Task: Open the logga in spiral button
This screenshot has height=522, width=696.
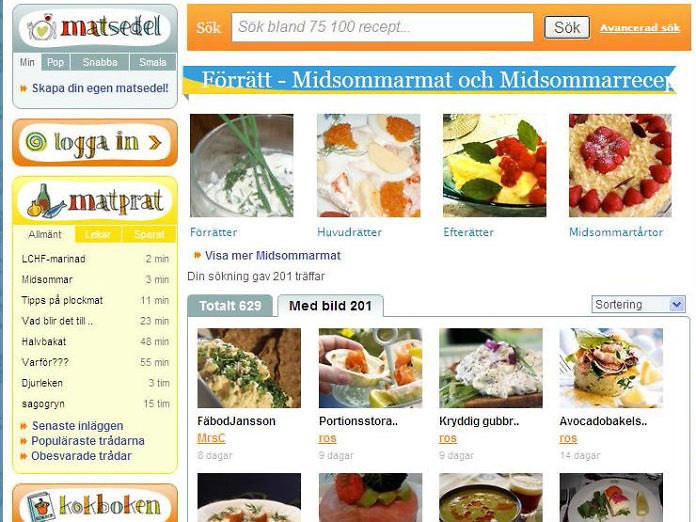Action: tap(95, 142)
